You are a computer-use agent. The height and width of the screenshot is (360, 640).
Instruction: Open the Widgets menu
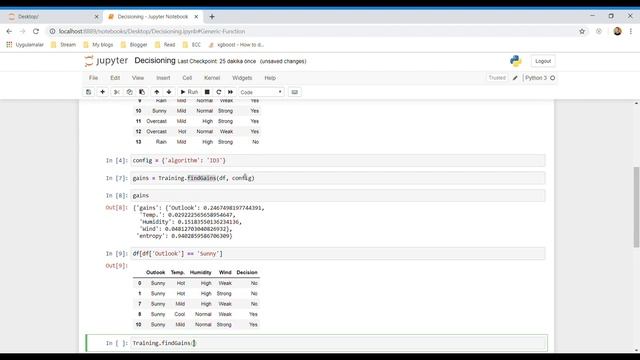(242, 78)
